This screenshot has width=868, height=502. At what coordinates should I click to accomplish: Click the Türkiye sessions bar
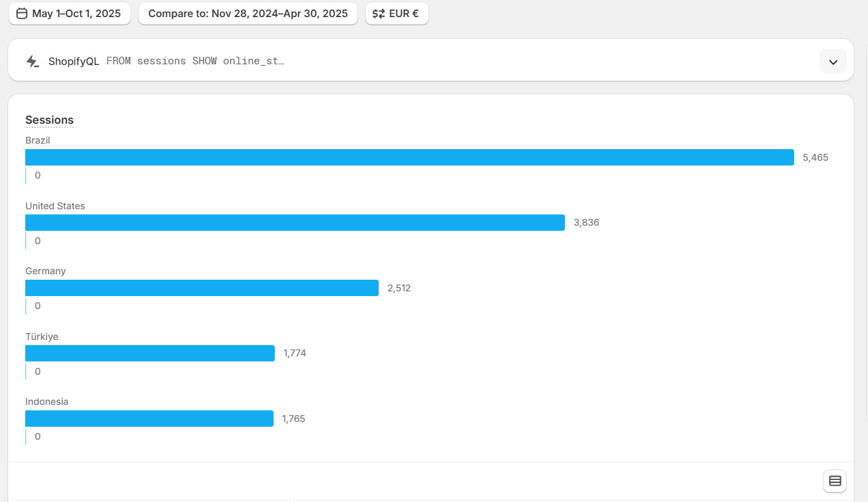tap(150, 353)
